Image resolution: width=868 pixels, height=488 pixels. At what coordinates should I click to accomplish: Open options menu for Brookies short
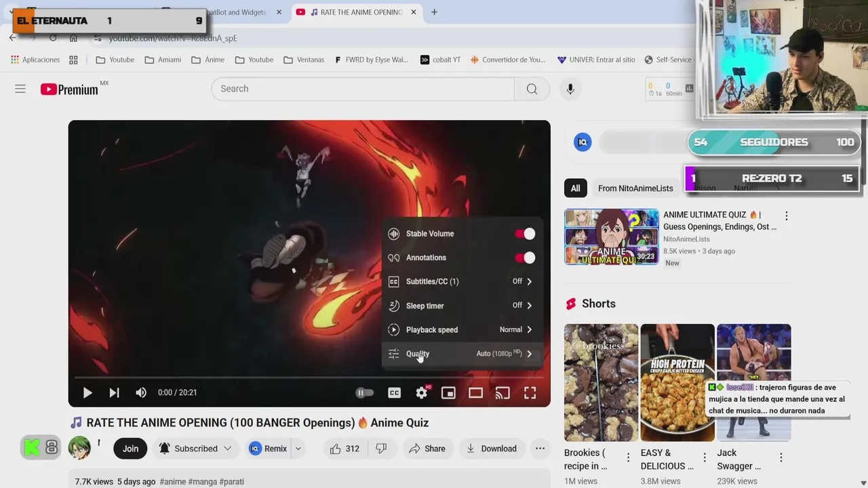click(x=628, y=458)
